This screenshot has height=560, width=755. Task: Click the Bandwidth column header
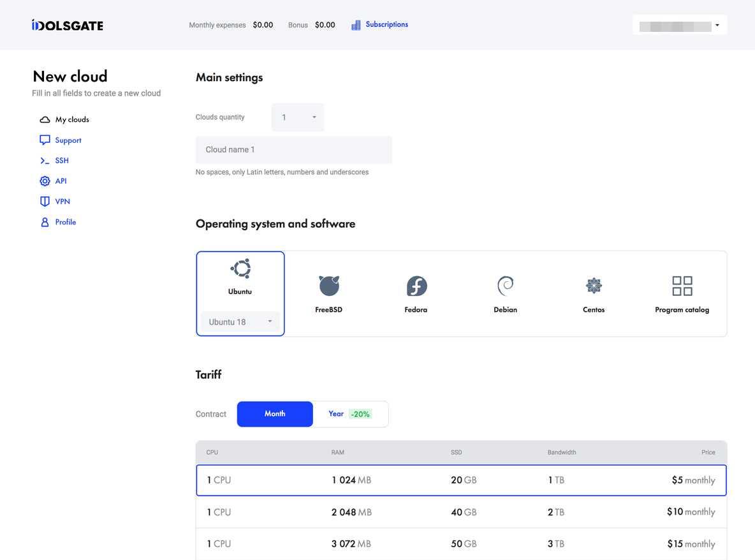(562, 452)
